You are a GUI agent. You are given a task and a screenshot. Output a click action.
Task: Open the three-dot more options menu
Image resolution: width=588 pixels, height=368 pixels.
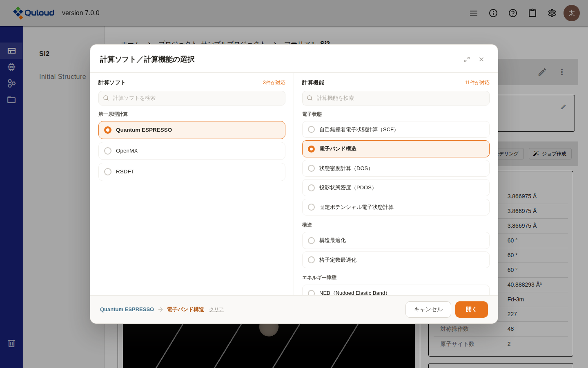tap(562, 72)
